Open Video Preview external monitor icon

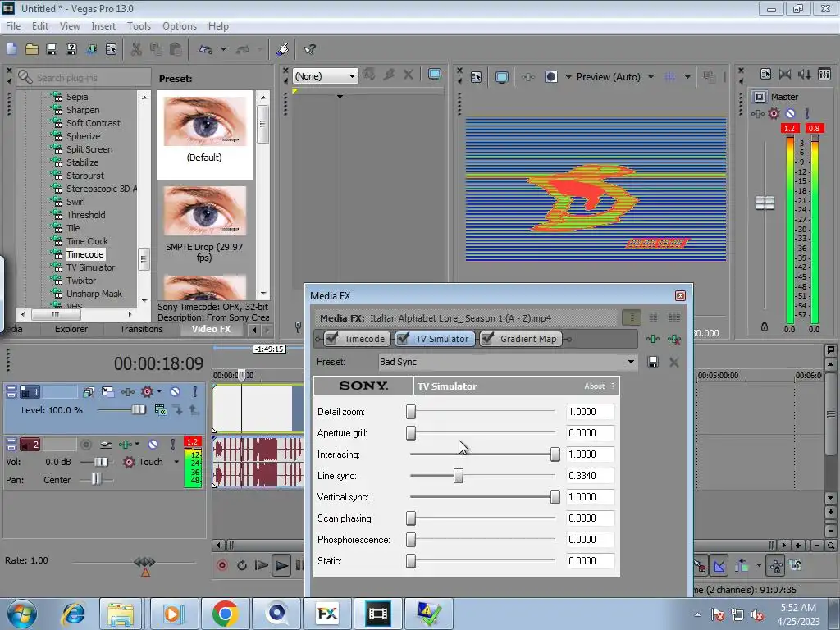pos(502,77)
